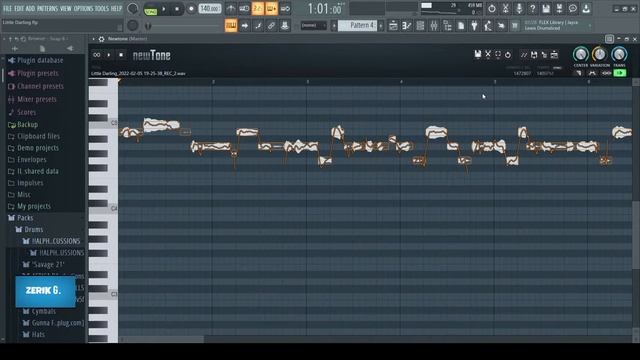Toggle the 3-2-1 countdown before recording

[x=258, y=9]
